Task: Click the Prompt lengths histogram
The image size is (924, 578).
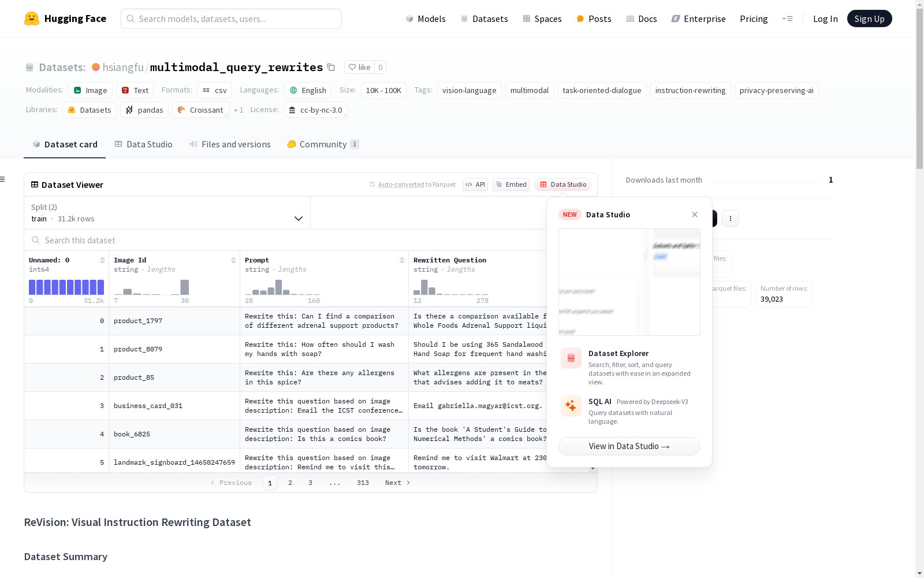Action: (282, 287)
